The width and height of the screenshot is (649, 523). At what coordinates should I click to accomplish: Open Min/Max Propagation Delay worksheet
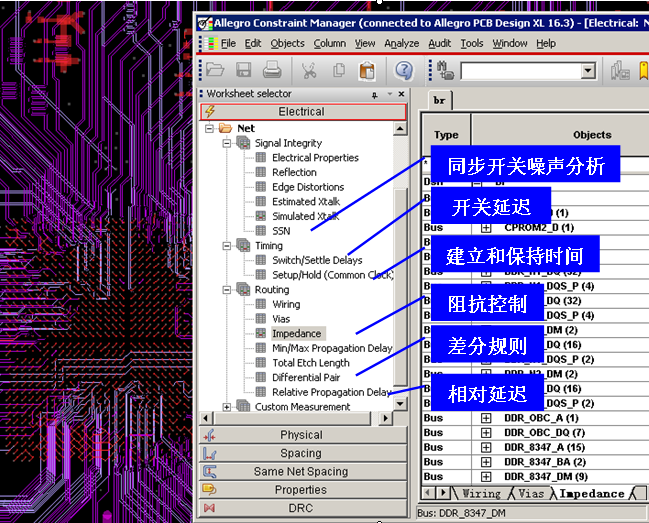click(x=332, y=348)
